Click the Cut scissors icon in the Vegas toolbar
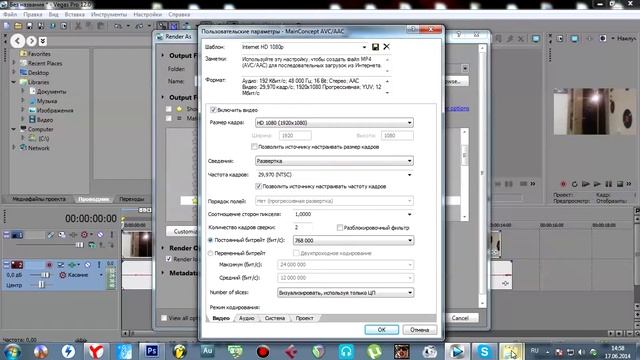This screenshot has width=640, height=360. [78, 26]
